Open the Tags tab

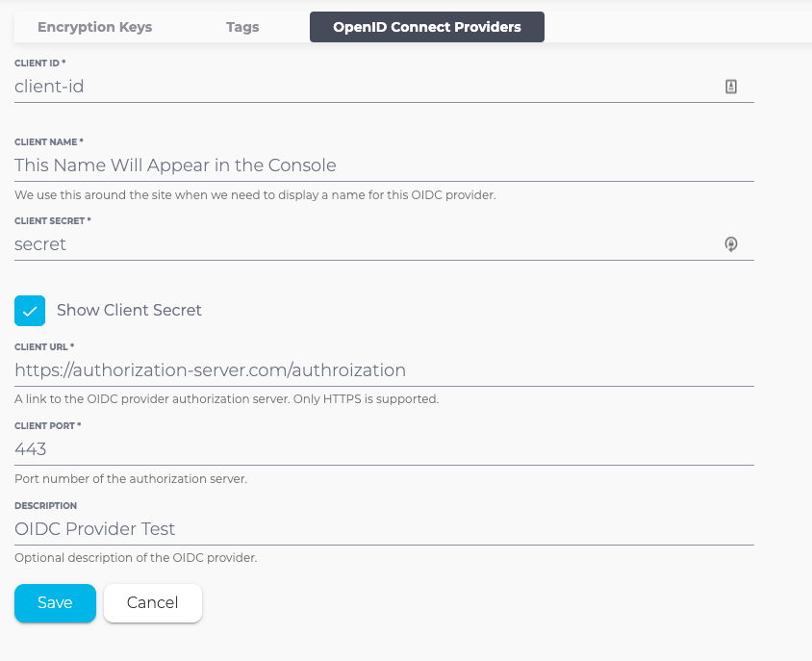242,27
